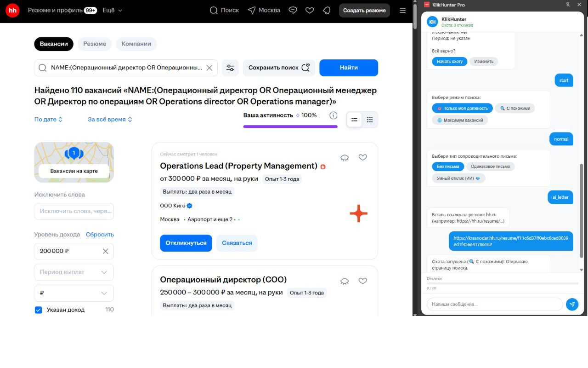Open the ООО Киго company link
This screenshot has width=588, height=368.
click(173, 206)
